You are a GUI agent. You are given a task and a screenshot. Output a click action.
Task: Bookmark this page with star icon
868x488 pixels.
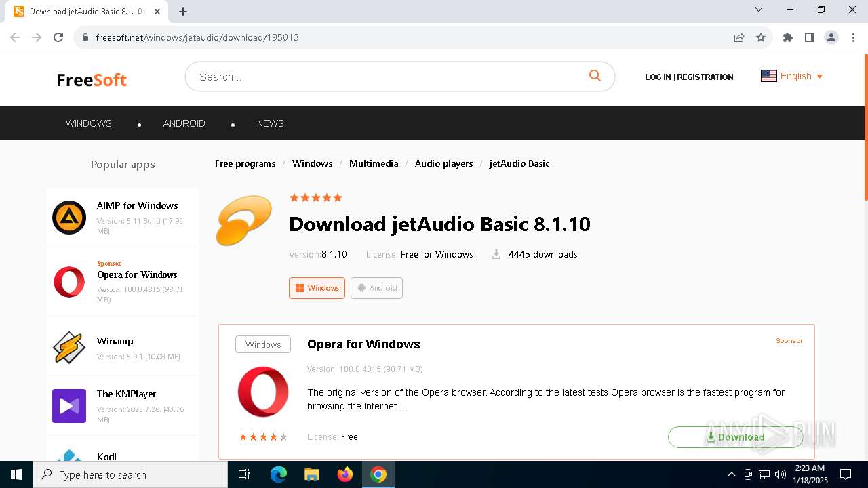click(761, 37)
